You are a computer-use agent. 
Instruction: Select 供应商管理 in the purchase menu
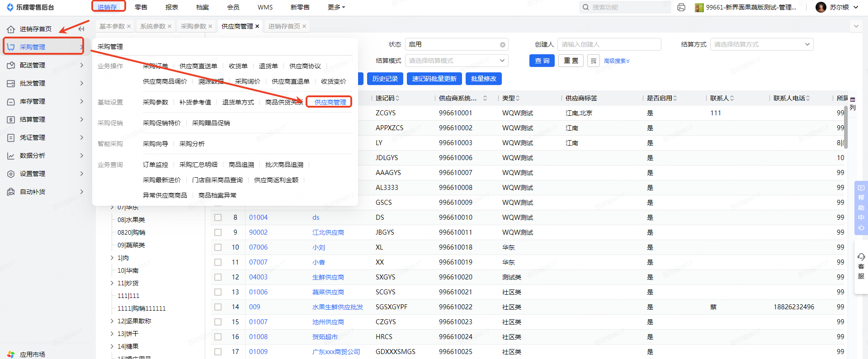pyautogui.click(x=330, y=102)
